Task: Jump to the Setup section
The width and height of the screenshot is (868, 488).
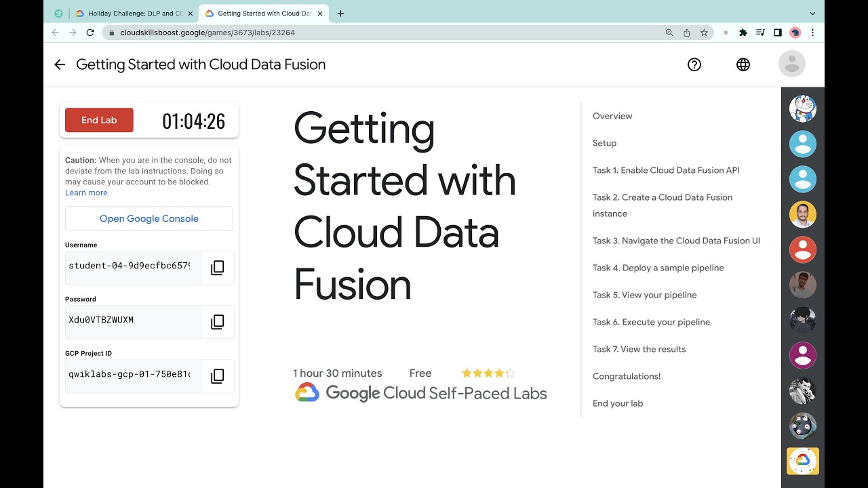Action: [x=604, y=143]
